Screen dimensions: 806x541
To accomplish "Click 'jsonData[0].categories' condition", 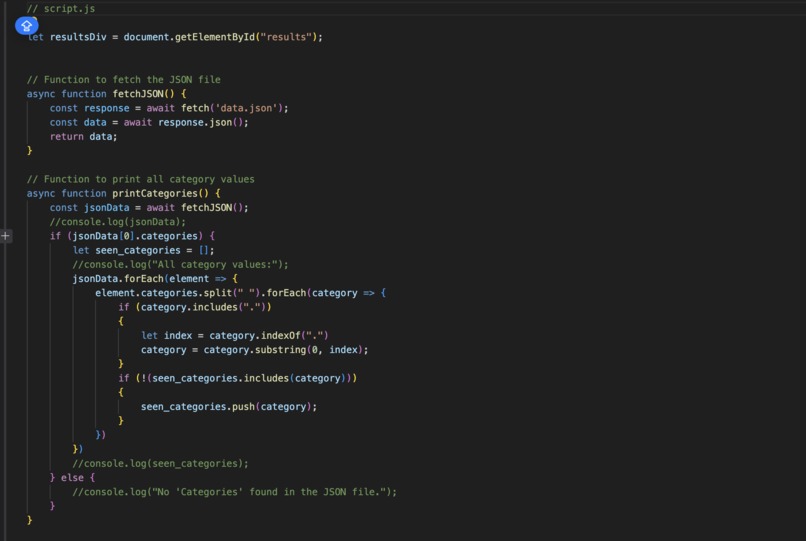I will [135, 236].
